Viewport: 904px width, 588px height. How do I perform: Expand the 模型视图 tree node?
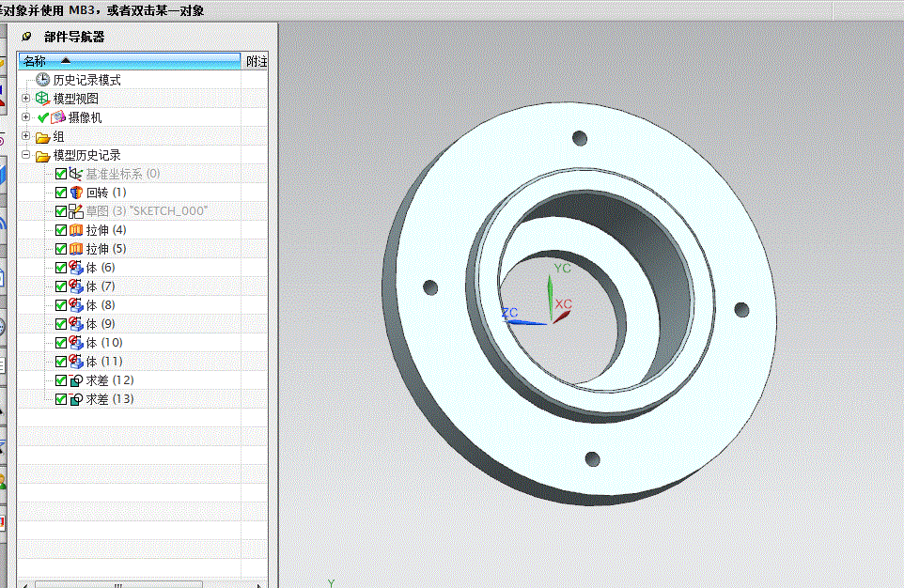[x=26, y=99]
